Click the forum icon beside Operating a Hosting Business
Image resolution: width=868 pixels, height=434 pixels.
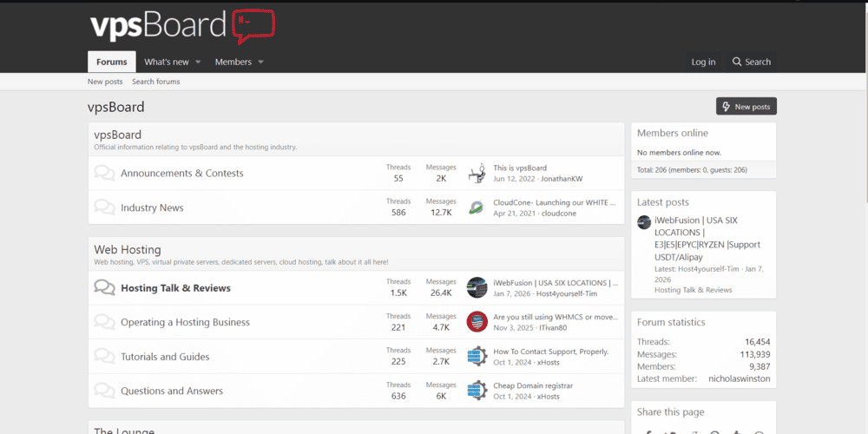pyautogui.click(x=104, y=322)
